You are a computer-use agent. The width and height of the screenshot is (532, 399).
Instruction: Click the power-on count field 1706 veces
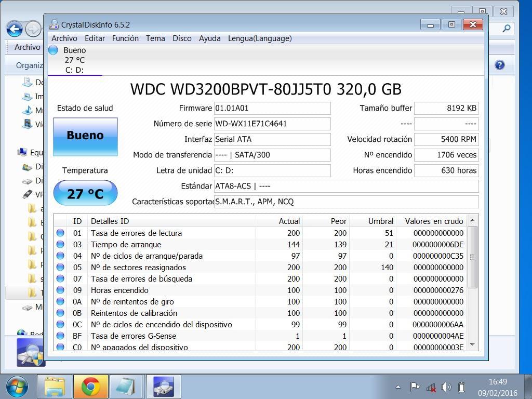pos(446,155)
